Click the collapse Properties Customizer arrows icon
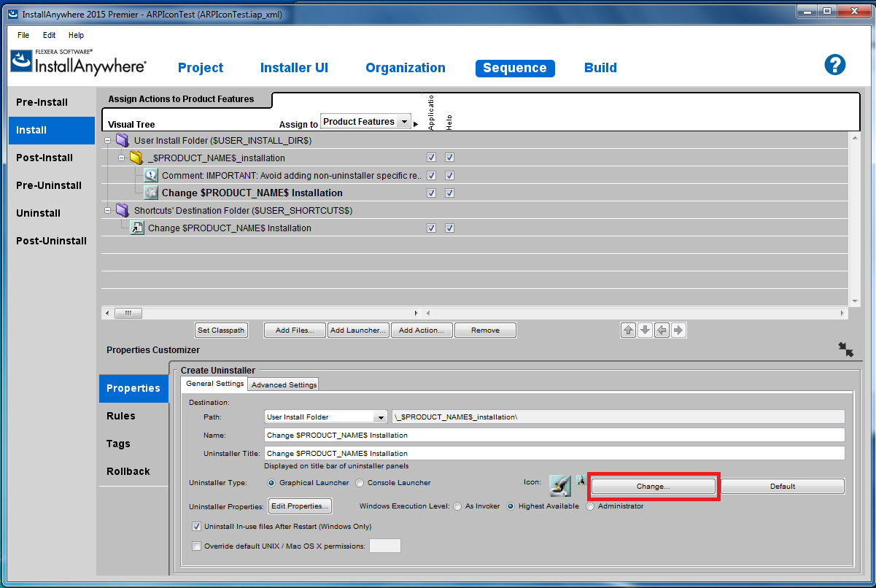Image resolution: width=876 pixels, height=588 pixels. point(845,349)
